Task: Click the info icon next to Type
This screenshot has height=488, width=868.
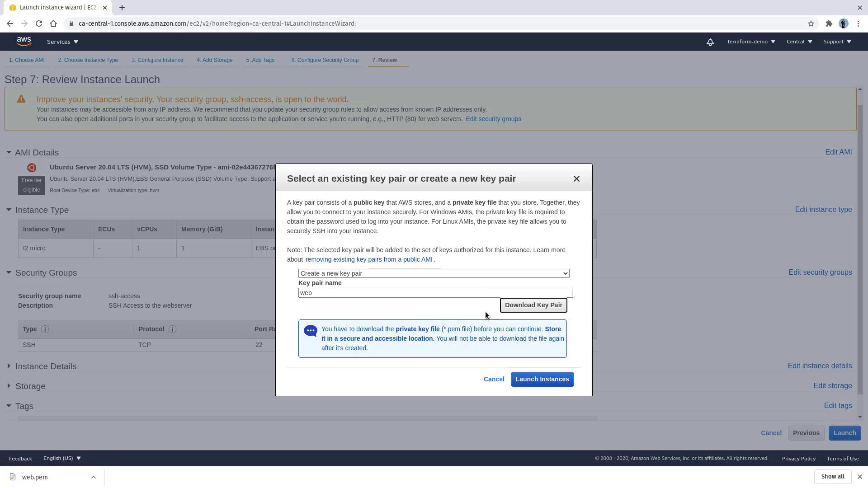Action: (x=45, y=329)
